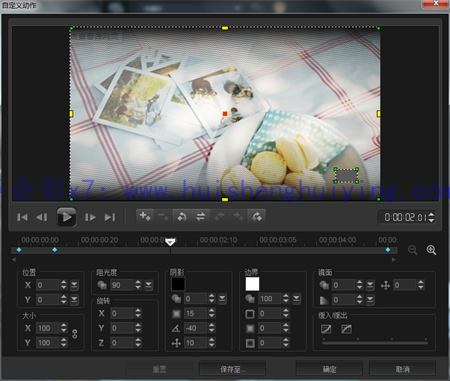Zoom in the key frame timeline
450x381 pixels.
pos(431,250)
